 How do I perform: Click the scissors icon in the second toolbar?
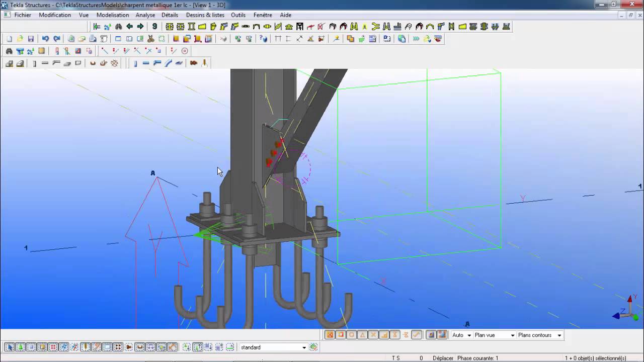click(x=150, y=39)
